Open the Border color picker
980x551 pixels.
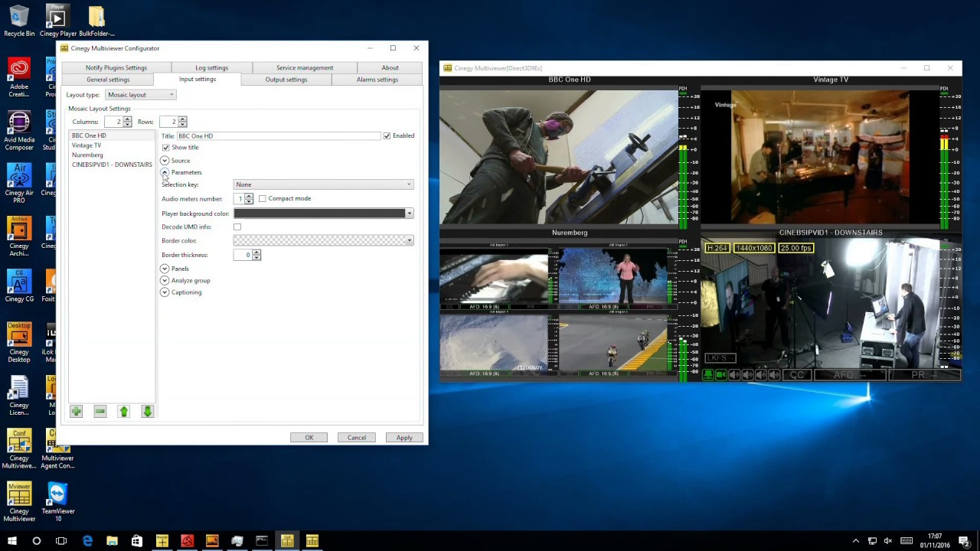323,241
